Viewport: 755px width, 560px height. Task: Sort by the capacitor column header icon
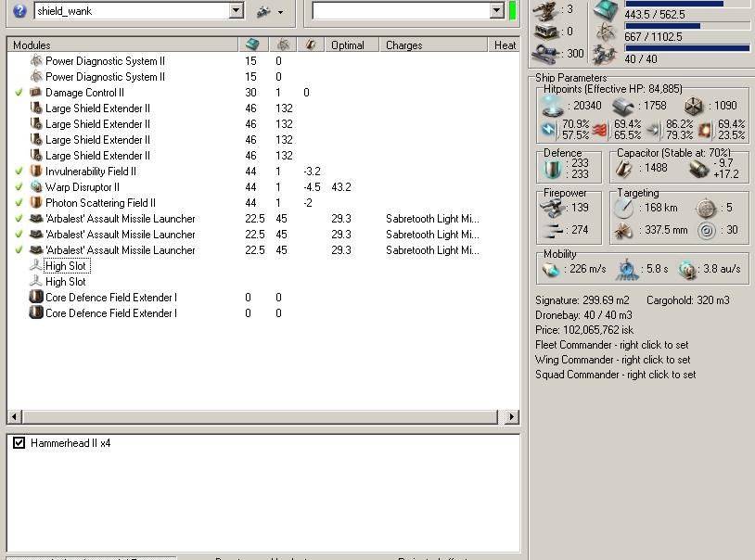(x=311, y=45)
